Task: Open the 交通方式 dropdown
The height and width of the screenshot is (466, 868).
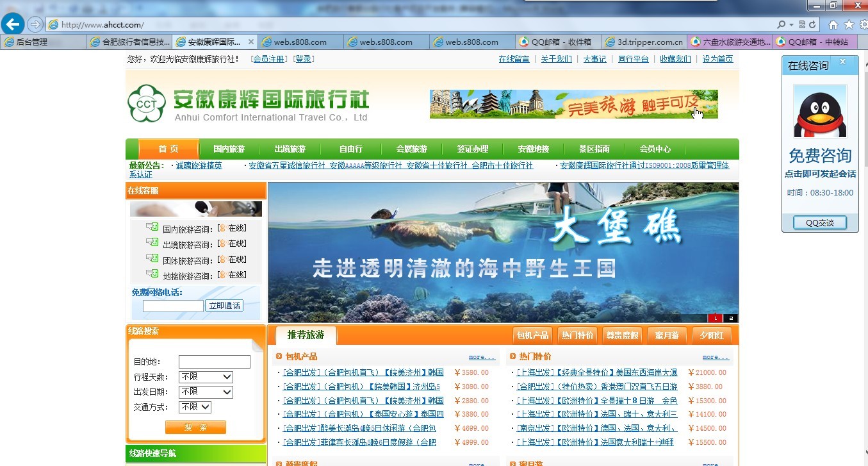Action: coord(195,407)
